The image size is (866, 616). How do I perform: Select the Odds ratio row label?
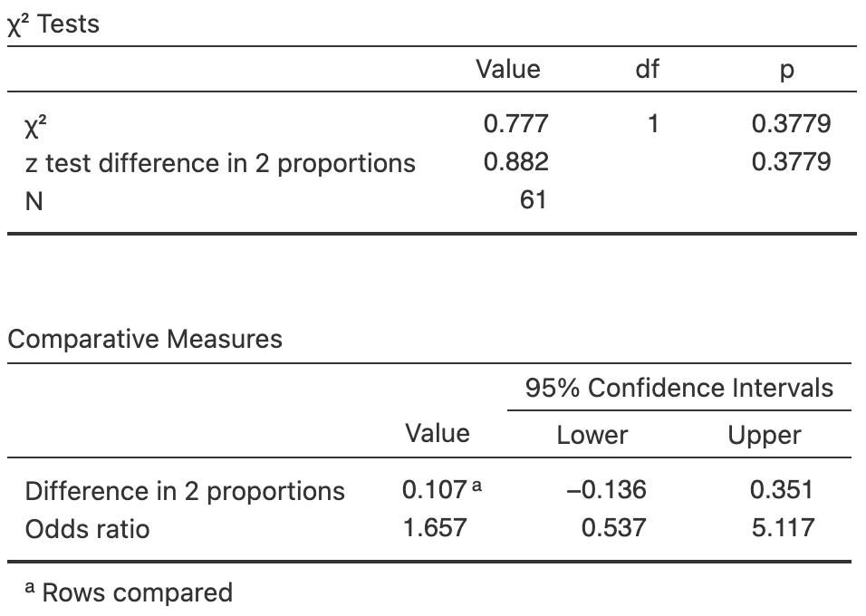click(87, 529)
